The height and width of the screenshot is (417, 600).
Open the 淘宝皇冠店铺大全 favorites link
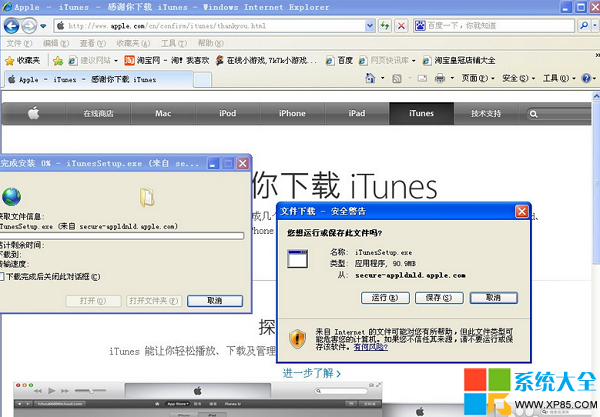pyautogui.click(x=459, y=60)
